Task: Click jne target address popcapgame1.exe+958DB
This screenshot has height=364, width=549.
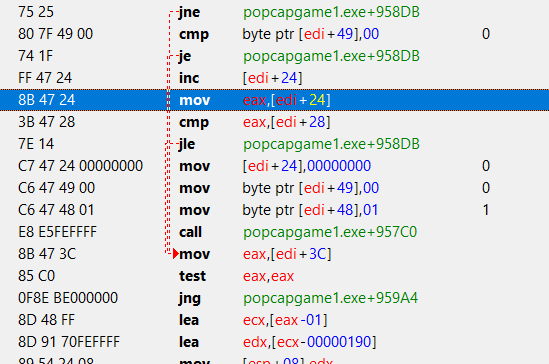Action: point(331,12)
